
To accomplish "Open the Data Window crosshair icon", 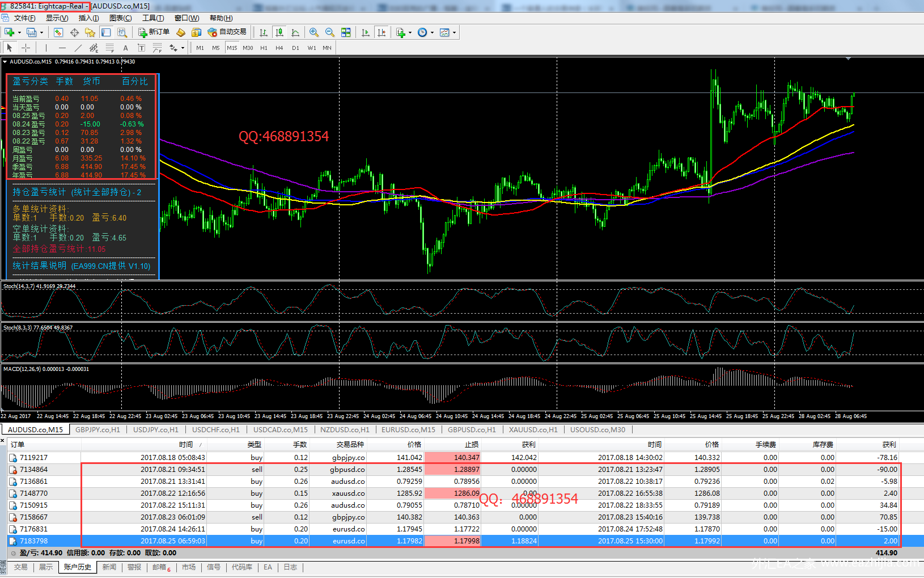I will 74,32.
